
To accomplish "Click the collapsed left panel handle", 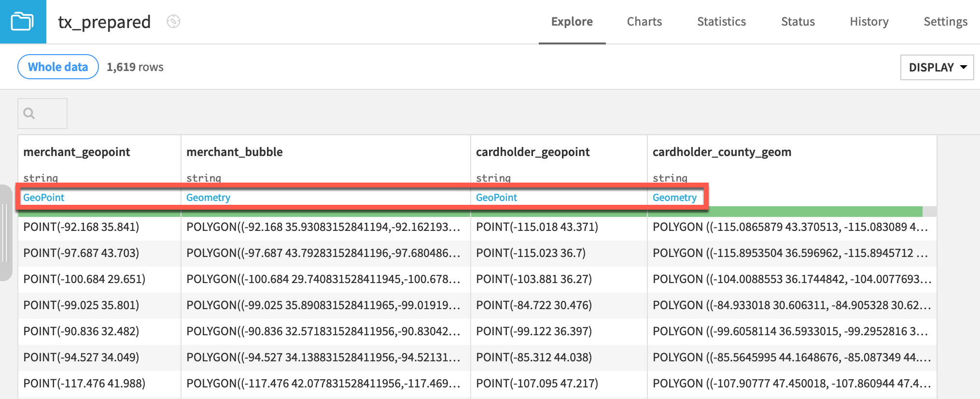I will click(x=5, y=233).
